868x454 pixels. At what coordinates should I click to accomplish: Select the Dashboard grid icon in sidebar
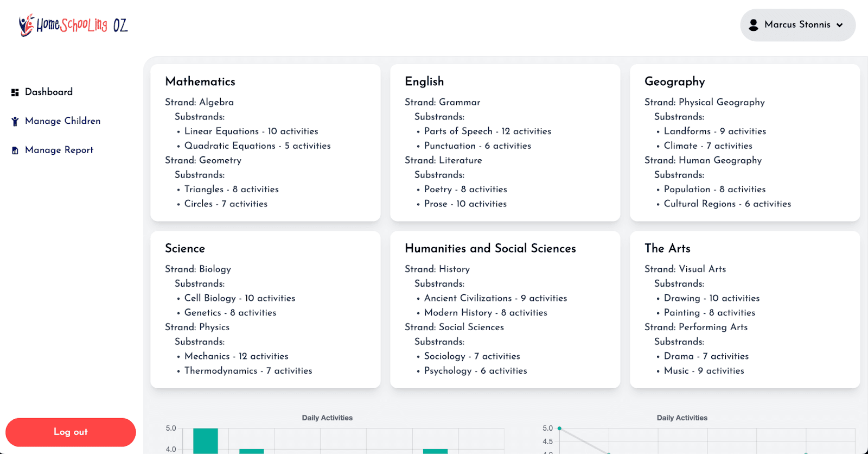(x=14, y=92)
